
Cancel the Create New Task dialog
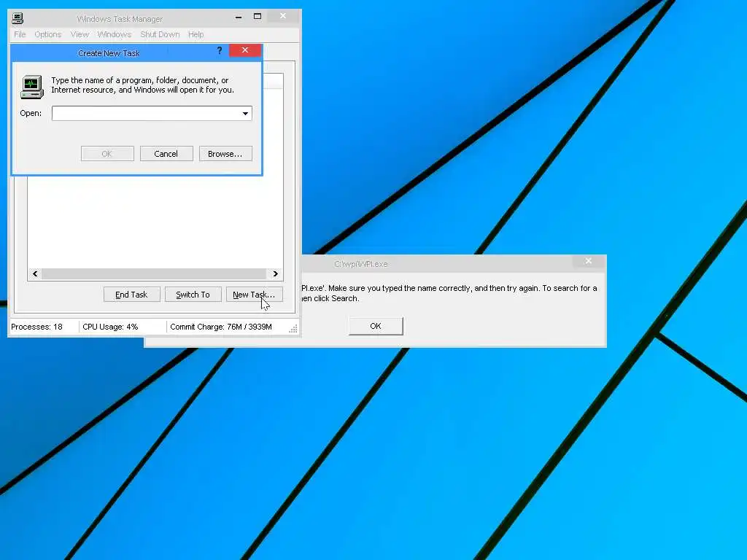pyautogui.click(x=166, y=154)
